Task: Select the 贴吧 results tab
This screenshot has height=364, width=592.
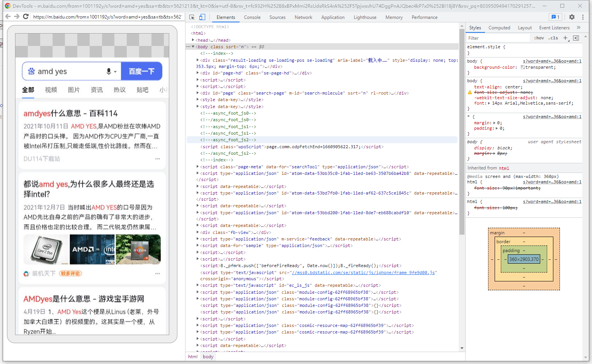Action: click(x=142, y=90)
